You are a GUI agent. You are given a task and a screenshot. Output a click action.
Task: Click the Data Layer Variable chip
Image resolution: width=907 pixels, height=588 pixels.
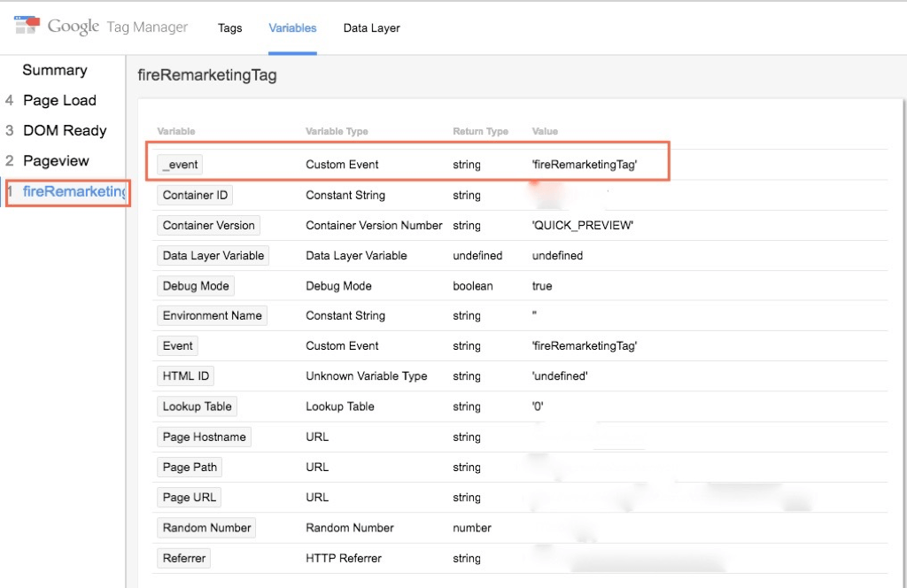[213, 255]
